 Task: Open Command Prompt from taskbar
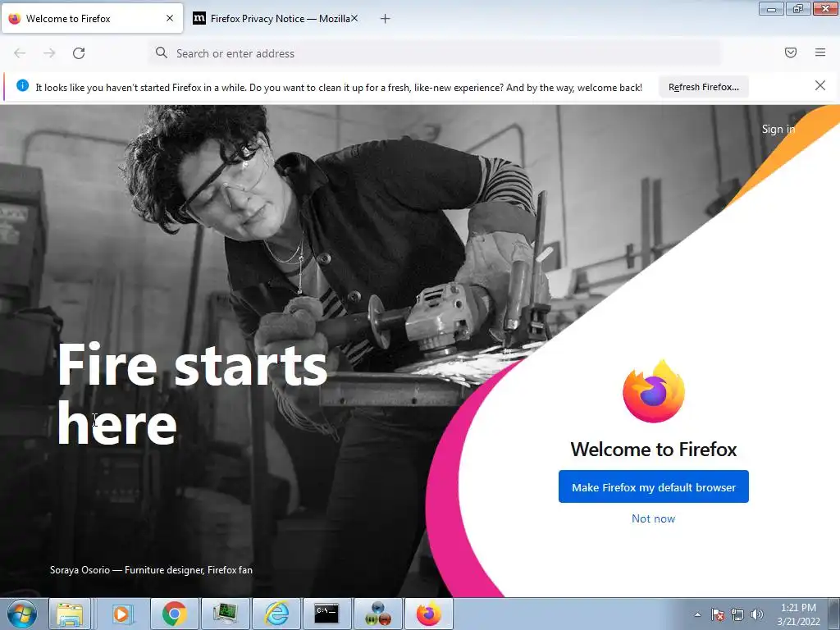326,614
